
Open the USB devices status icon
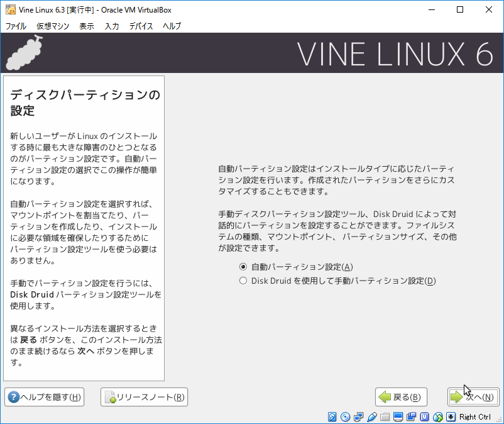coord(371,417)
